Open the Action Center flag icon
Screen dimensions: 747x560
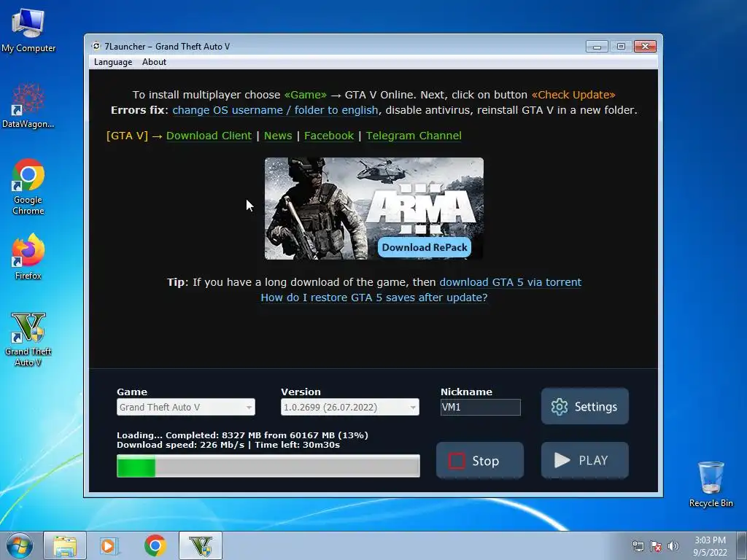656,546
